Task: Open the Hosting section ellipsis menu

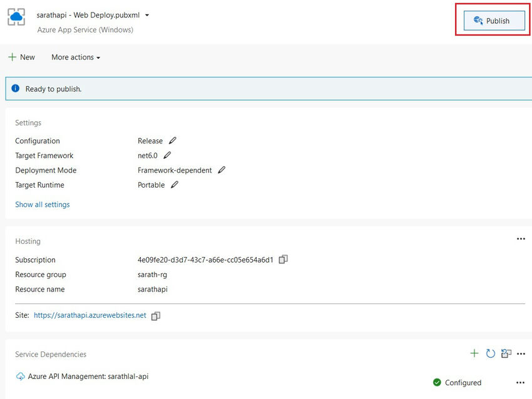Action: [x=521, y=238]
